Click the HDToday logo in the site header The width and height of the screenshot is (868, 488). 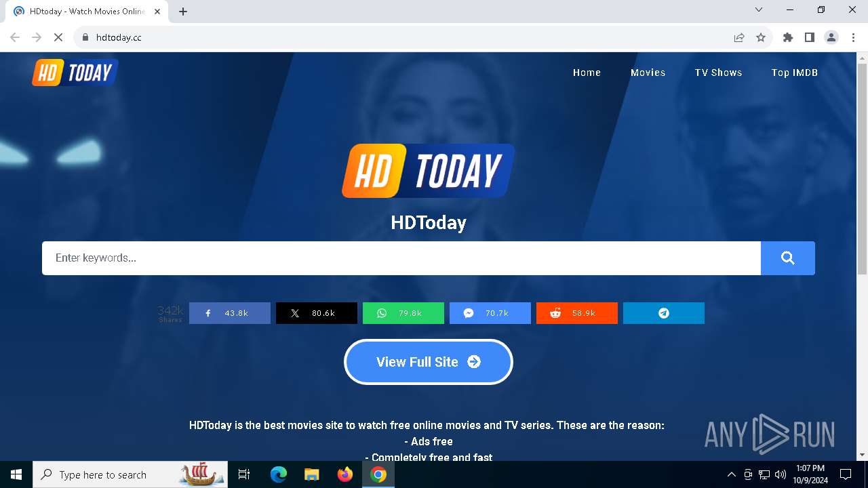point(75,73)
